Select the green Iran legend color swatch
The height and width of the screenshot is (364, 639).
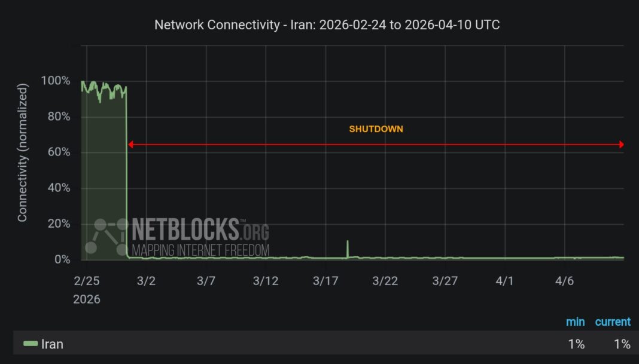31,344
